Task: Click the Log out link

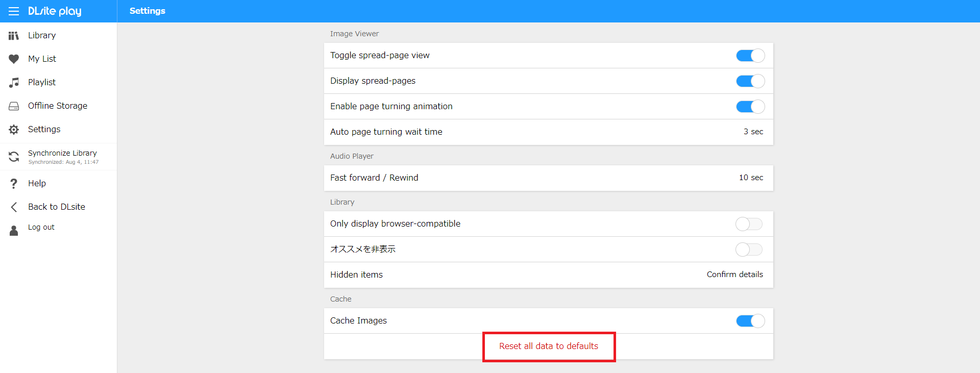Action: coord(41,227)
